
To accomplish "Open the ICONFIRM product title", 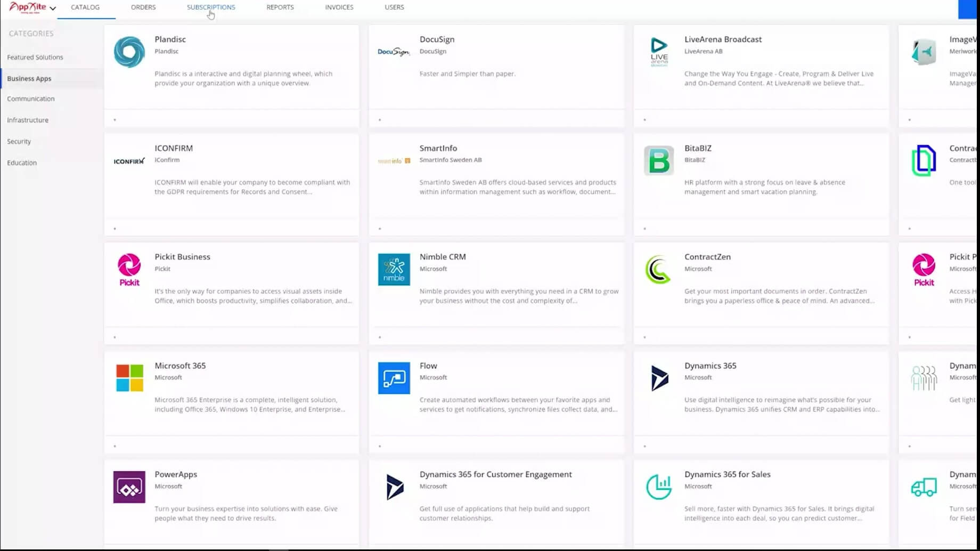I will point(174,148).
